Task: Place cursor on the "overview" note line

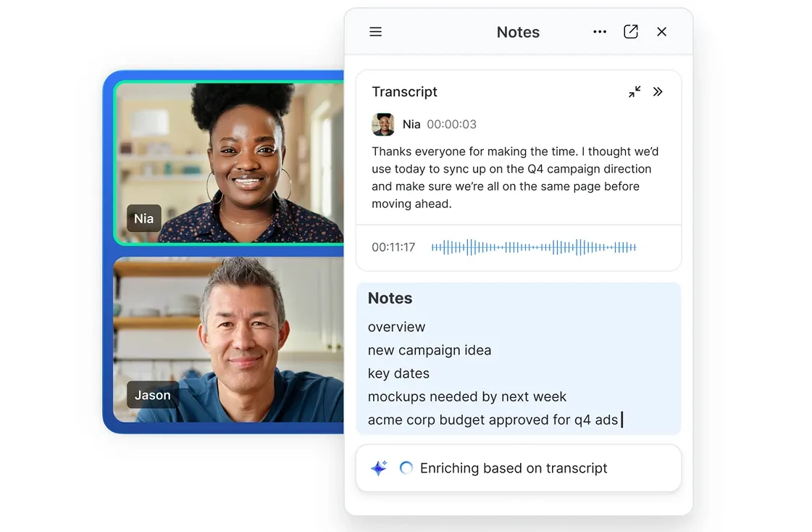Action: click(397, 327)
